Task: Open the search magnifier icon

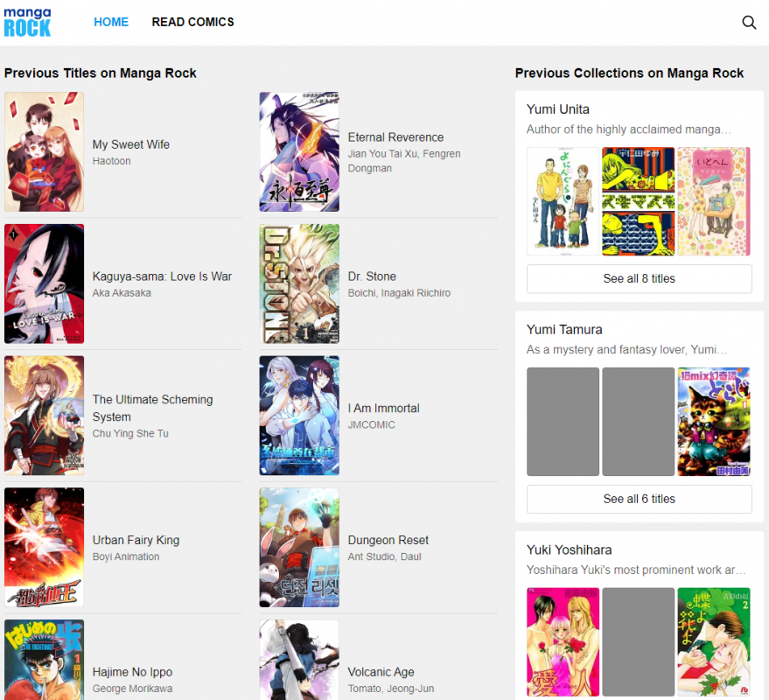Action: coord(749,23)
